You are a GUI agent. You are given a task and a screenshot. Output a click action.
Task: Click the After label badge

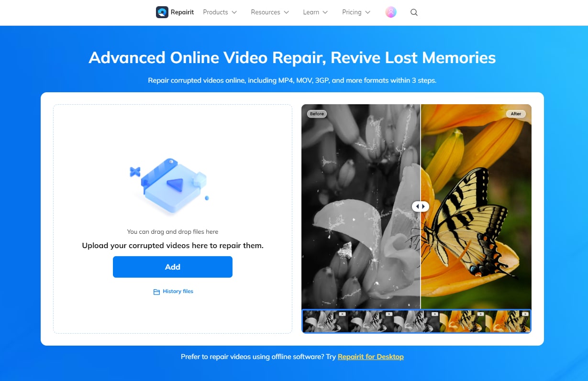(516, 114)
